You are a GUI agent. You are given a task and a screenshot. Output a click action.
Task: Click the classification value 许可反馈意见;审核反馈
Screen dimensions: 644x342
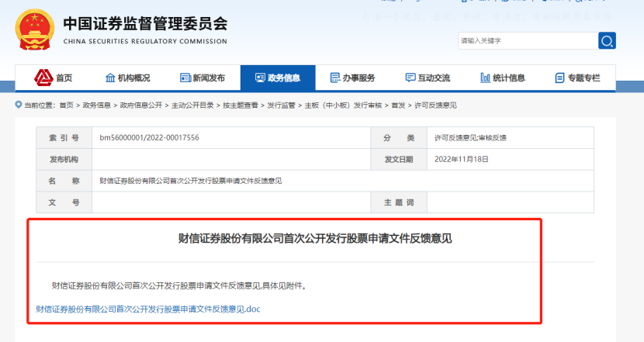click(x=470, y=138)
